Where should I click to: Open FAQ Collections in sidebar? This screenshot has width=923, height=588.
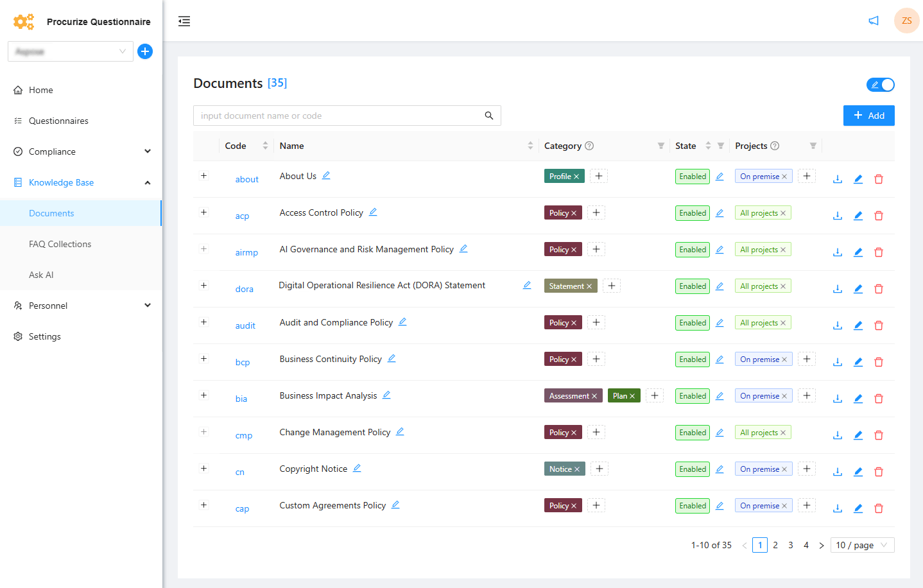click(x=60, y=244)
